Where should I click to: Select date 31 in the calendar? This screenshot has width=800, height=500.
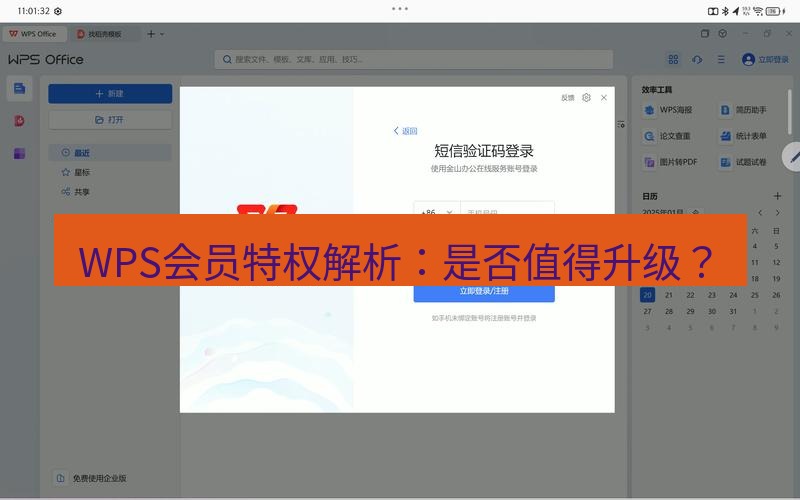click(x=733, y=311)
